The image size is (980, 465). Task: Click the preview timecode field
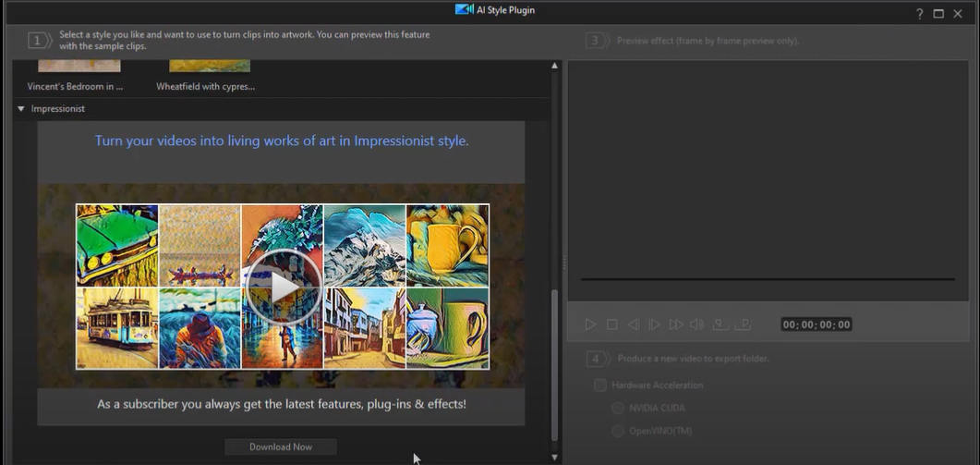[817, 324]
